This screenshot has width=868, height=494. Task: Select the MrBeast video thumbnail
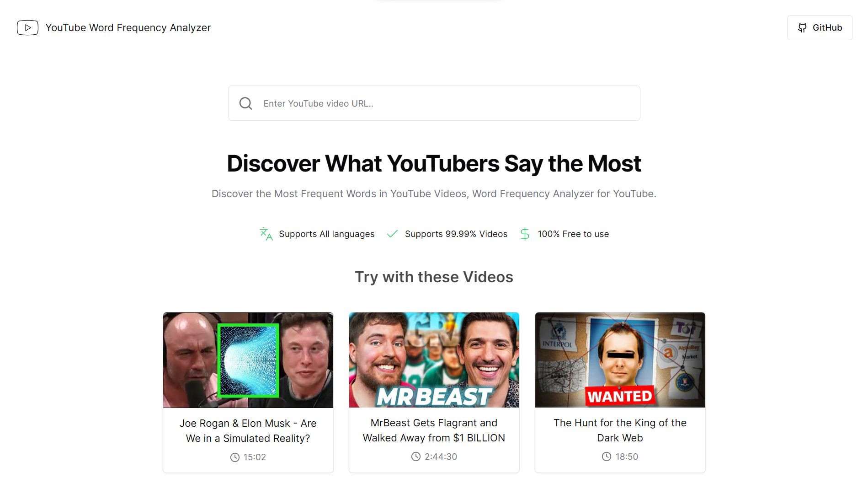coord(434,360)
